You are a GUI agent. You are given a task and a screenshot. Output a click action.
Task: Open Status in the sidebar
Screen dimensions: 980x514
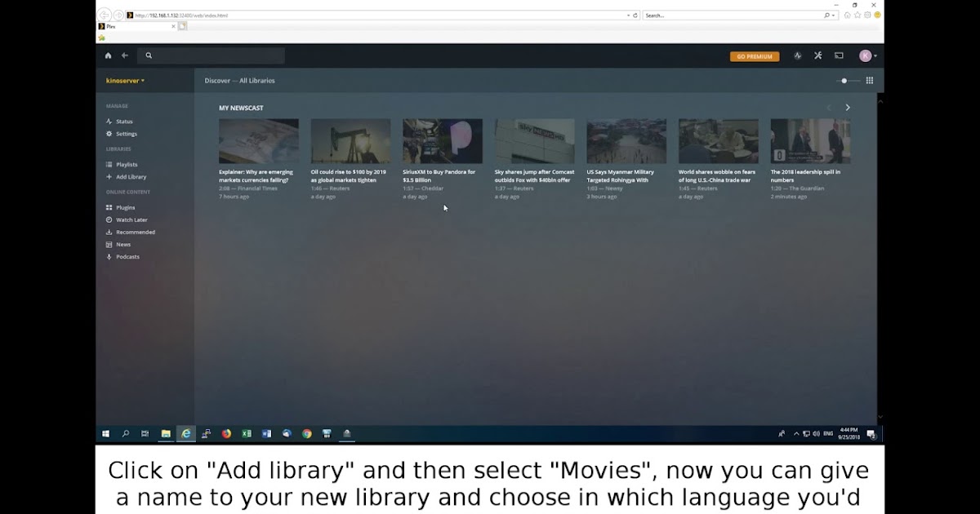pos(124,122)
